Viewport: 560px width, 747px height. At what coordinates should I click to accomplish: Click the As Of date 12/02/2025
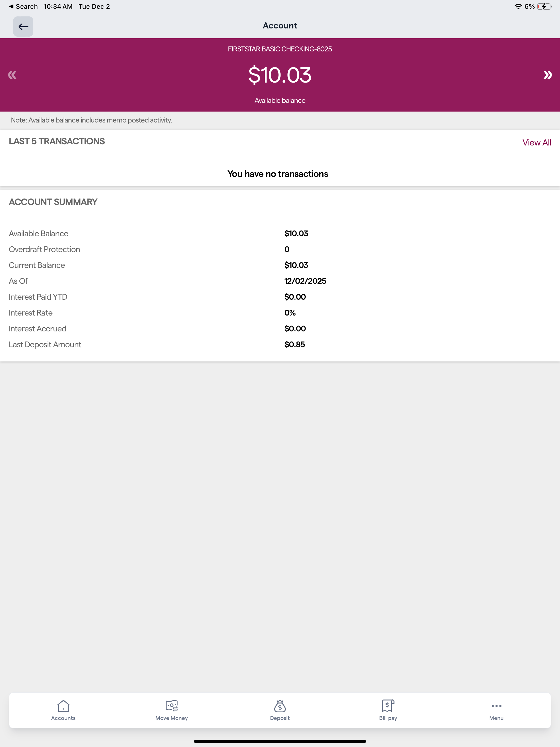click(x=305, y=281)
